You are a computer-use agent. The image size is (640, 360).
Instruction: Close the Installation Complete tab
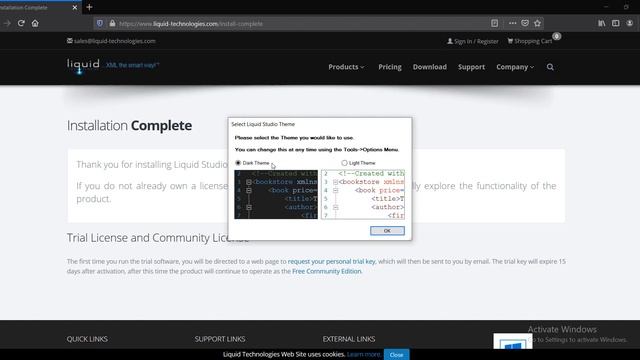(x=75, y=7)
